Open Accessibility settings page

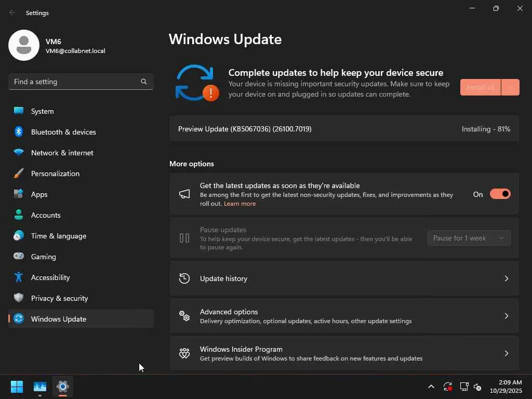click(81, 277)
